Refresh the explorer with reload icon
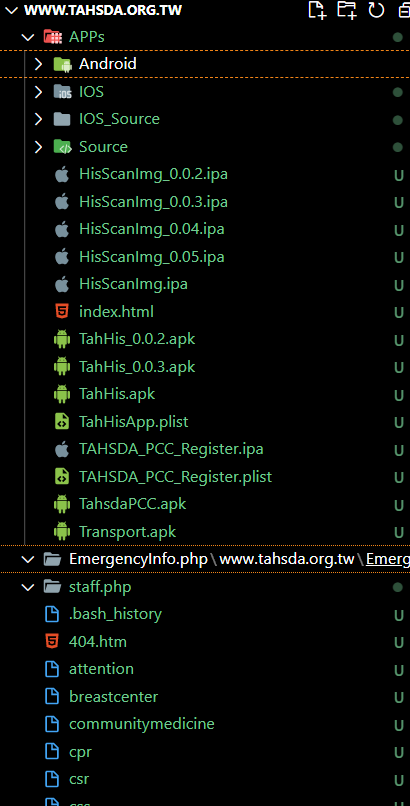 click(376, 10)
